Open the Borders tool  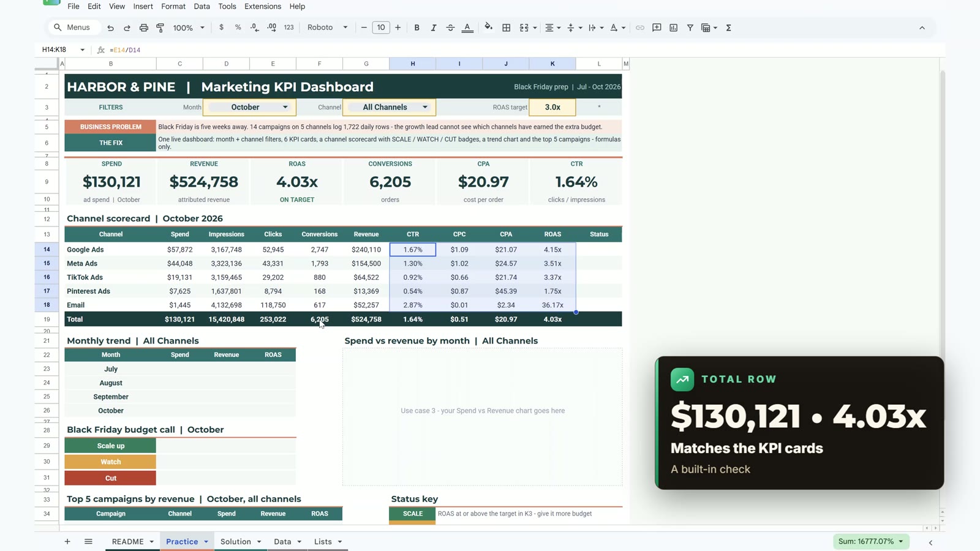click(x=507, y=28)
